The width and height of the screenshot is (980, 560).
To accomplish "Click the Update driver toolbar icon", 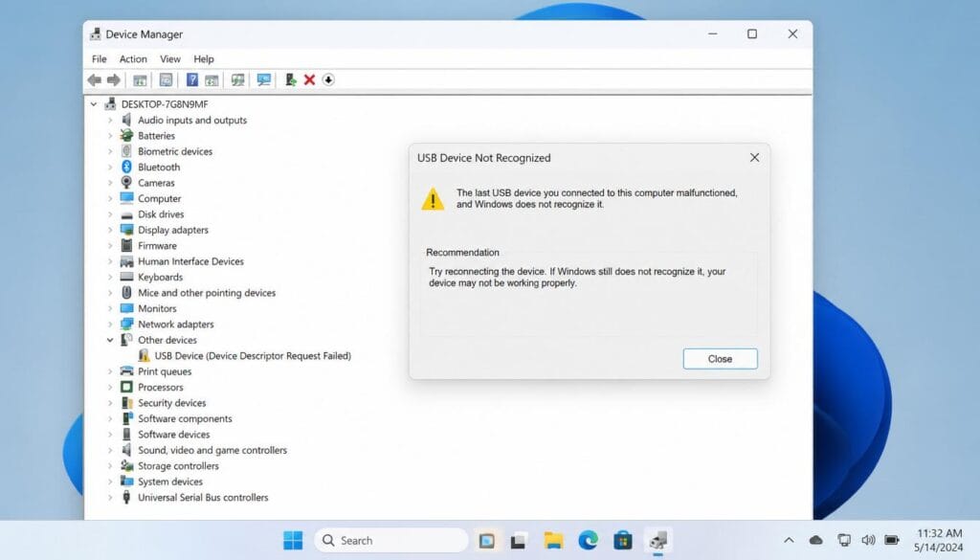I will [x=290, y=80].
